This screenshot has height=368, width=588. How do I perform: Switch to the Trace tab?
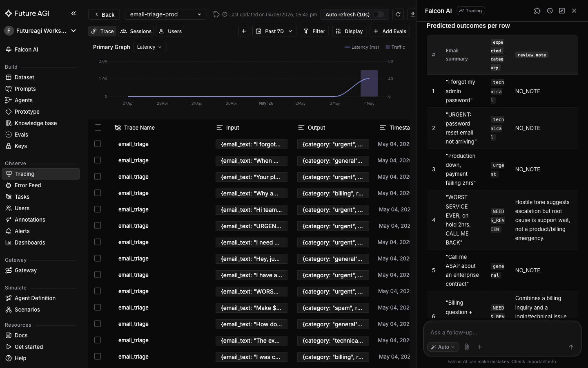102,31
